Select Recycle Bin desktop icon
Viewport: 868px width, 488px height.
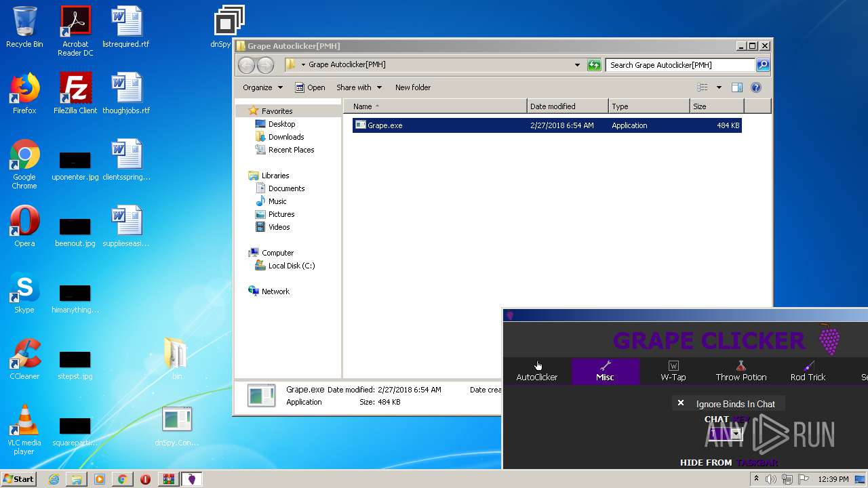[x=24, y=27]
